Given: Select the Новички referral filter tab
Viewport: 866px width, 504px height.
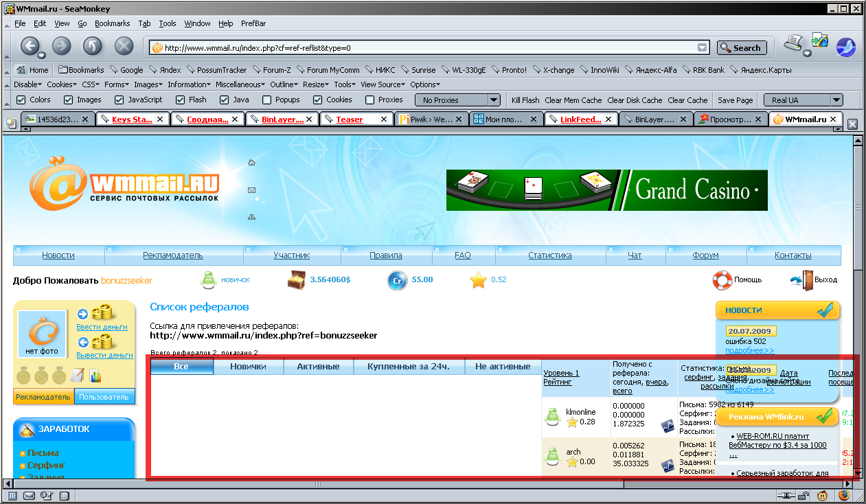Looking at the screenshot, I should coord(248,367).
